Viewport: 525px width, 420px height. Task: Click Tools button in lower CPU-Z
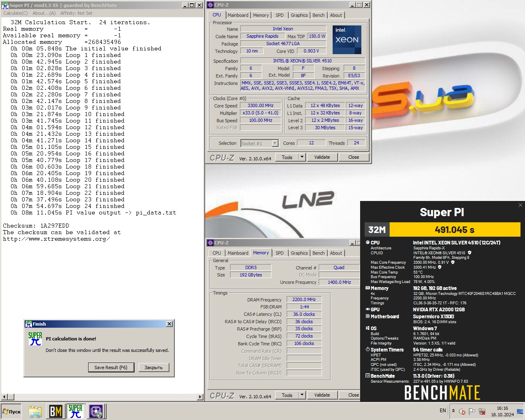(287, 395)
